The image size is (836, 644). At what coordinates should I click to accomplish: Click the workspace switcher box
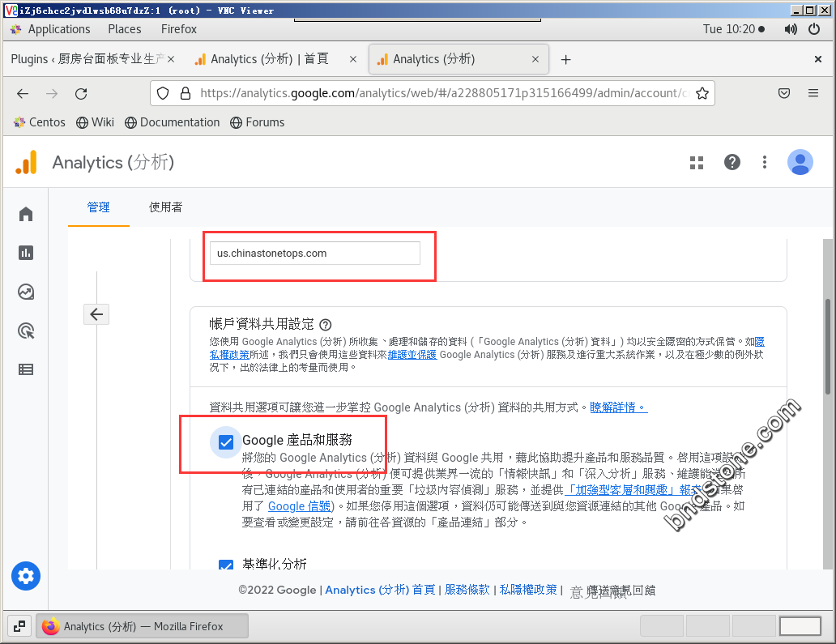point(800,626)
